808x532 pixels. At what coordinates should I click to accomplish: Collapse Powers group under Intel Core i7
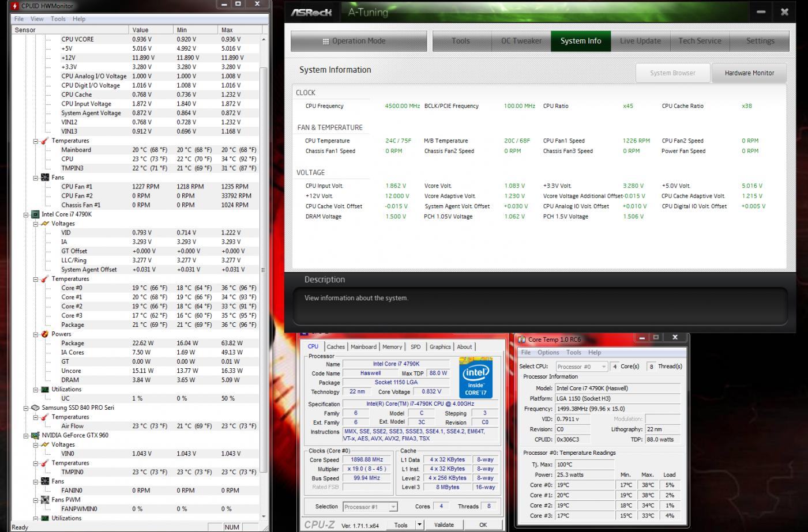35,334
